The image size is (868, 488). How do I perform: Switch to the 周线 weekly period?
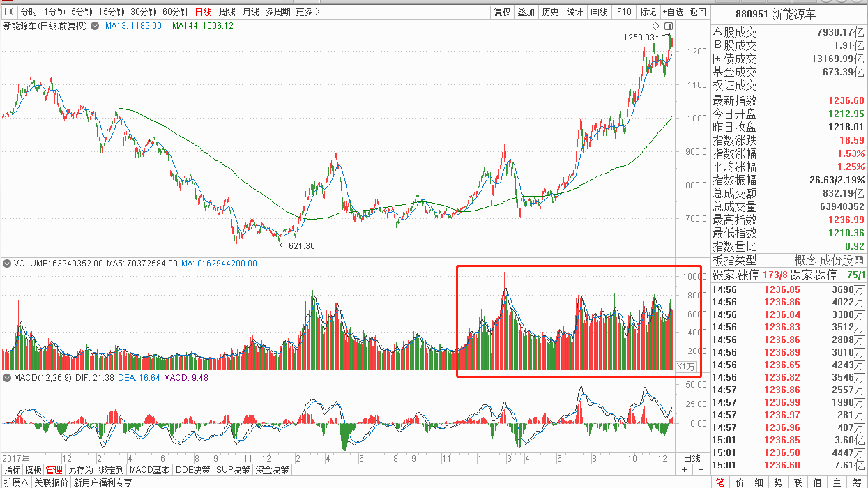227,12
